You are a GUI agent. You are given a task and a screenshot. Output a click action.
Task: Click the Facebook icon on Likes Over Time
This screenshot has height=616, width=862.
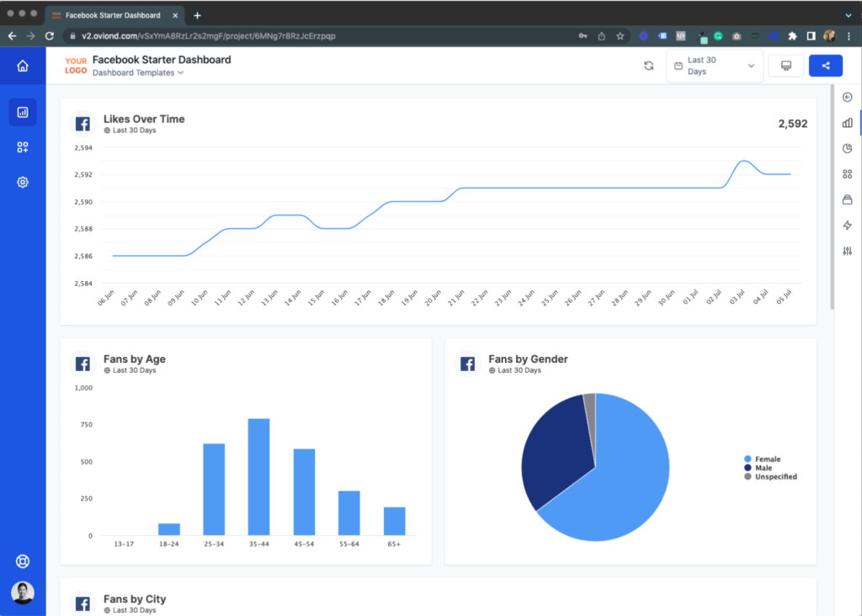tap(83, 125)
